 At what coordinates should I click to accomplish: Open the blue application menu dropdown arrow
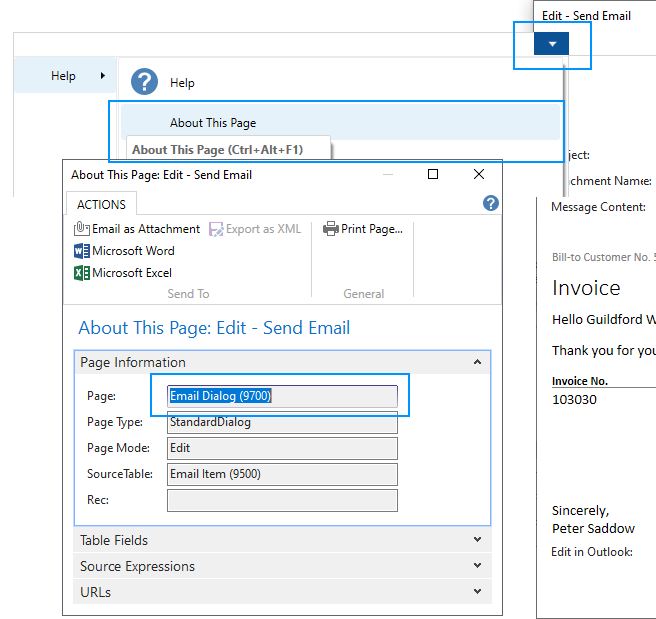(x=552, y=43)
